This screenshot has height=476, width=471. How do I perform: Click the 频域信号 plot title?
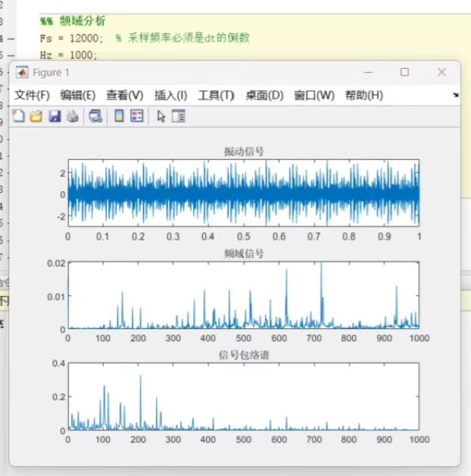(244, 254)
